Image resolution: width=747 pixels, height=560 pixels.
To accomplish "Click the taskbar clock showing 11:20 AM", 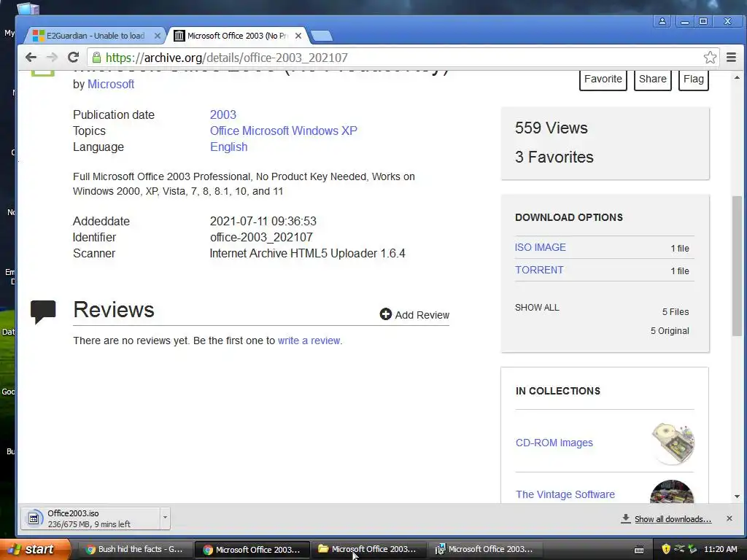I will click(x=720, y=549).
